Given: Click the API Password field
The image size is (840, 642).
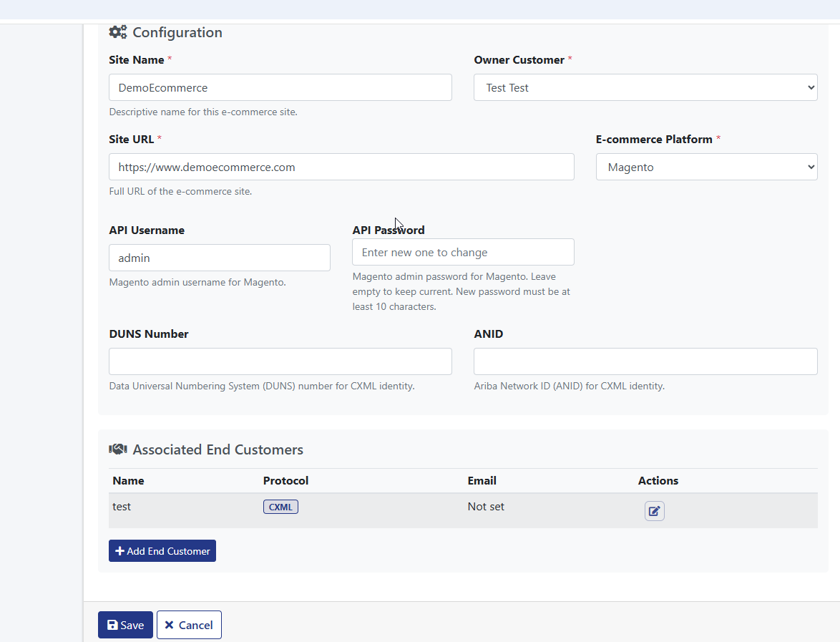Looking at the screenshot, I should coord(463,252).
